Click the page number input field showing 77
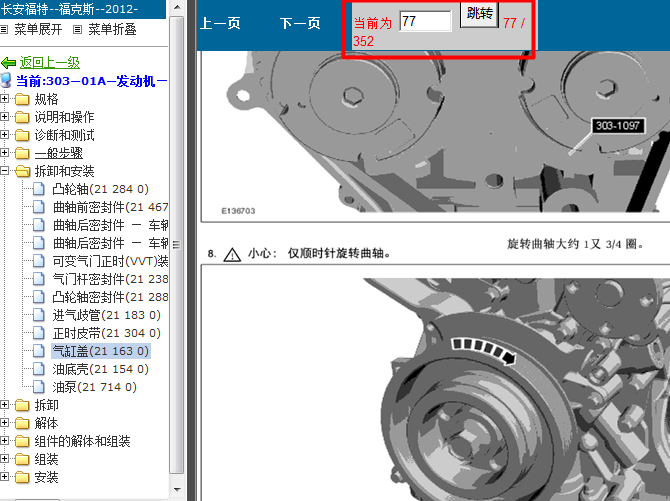This screenshot has width=670, height=501. [425, 21]
